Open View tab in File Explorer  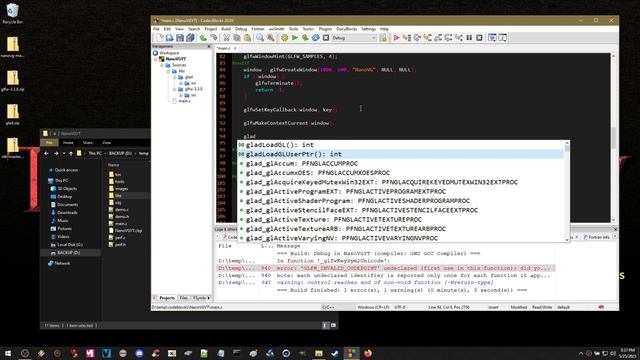107,142
